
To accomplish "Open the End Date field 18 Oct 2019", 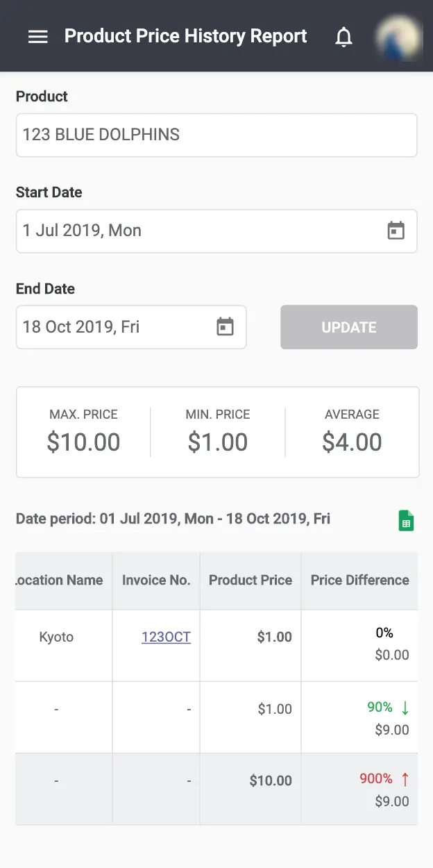I will point(131,326).
